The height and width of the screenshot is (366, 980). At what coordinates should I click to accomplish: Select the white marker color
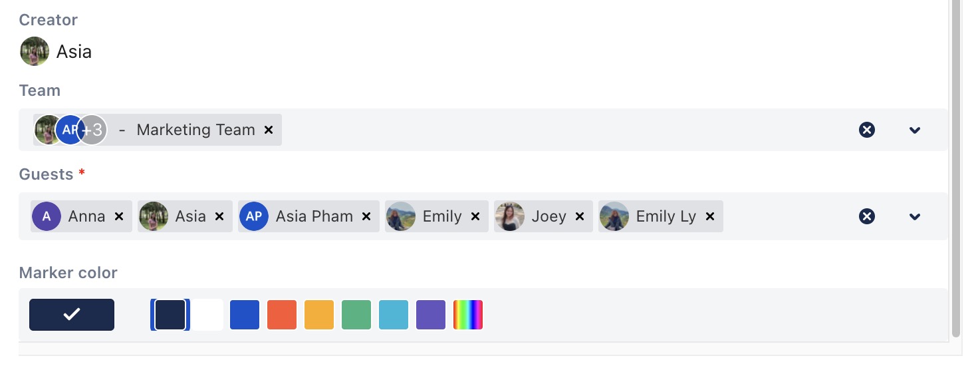(208, 315)
